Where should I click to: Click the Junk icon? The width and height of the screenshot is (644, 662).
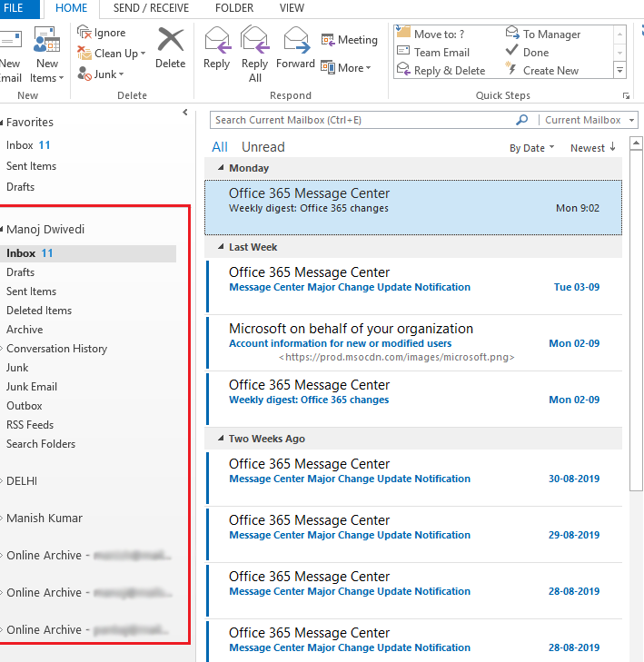(x=84, y=74)
